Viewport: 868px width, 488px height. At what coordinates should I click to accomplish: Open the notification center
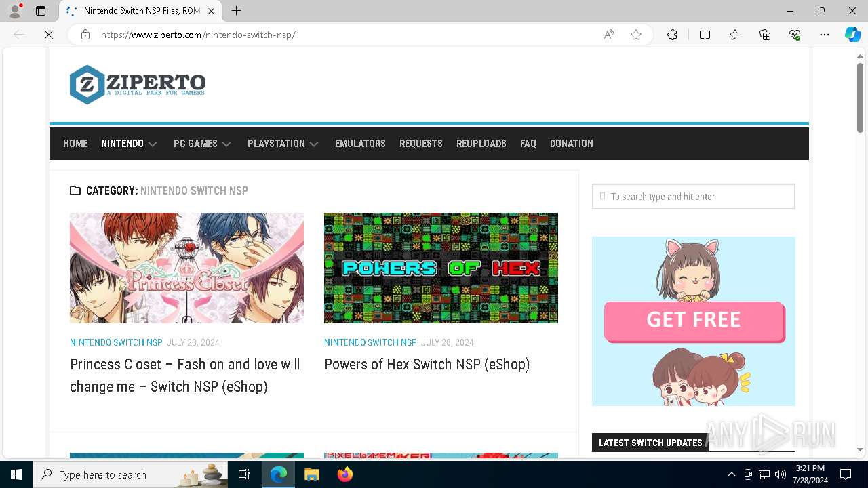coord(846,474)
